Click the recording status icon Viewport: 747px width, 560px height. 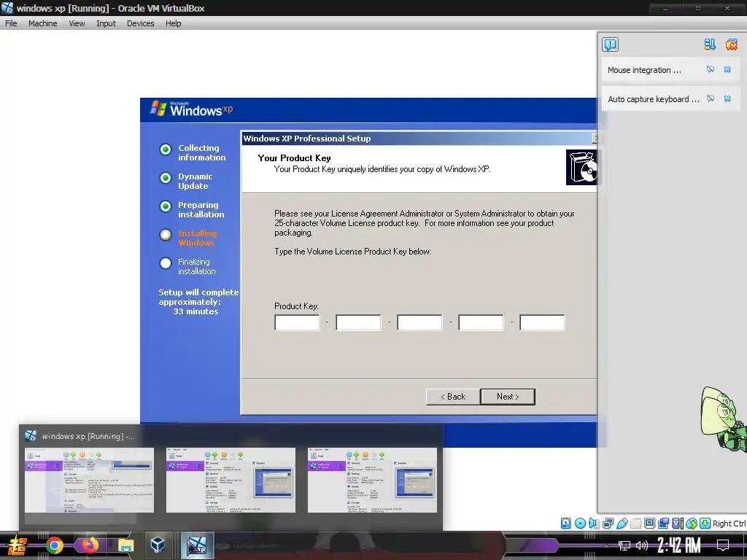663,524
